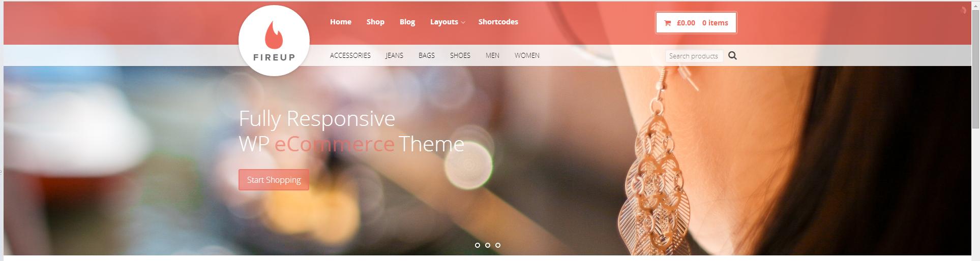Image resolution: width=980 pixels, height=261 pixels.
Task: Browse the Jeans category
Action: (395, 55)
